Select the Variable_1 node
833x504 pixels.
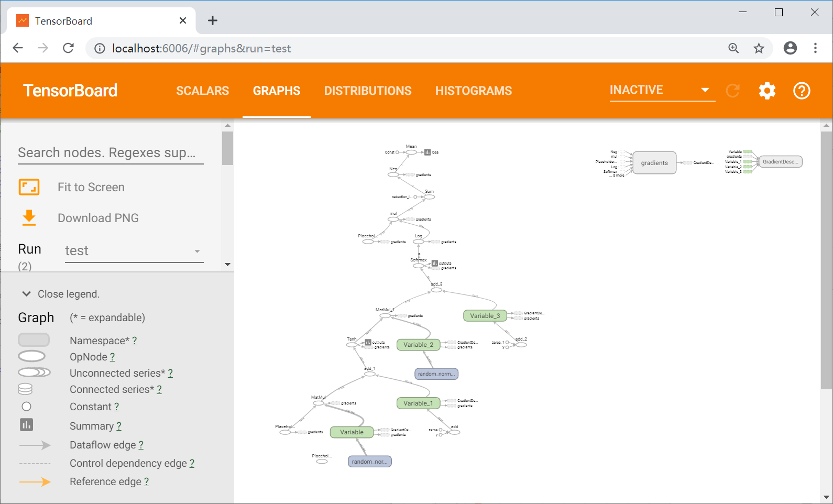418,403
